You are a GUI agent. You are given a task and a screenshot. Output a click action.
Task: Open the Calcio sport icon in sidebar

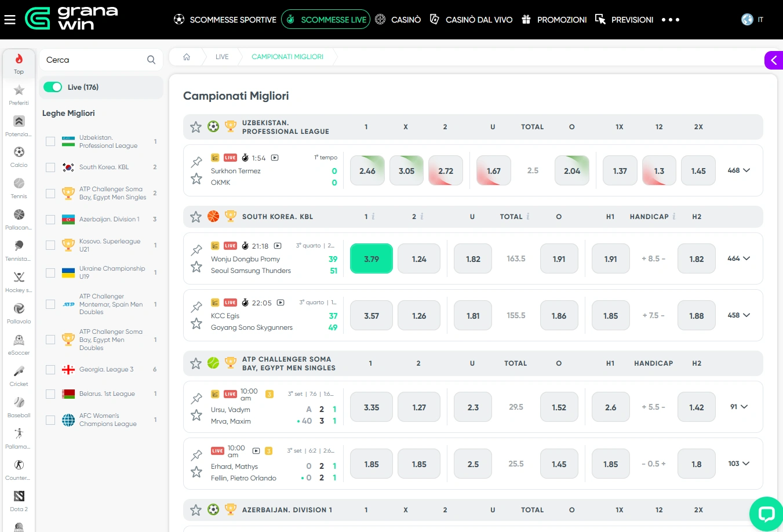[x=19, y=156]
